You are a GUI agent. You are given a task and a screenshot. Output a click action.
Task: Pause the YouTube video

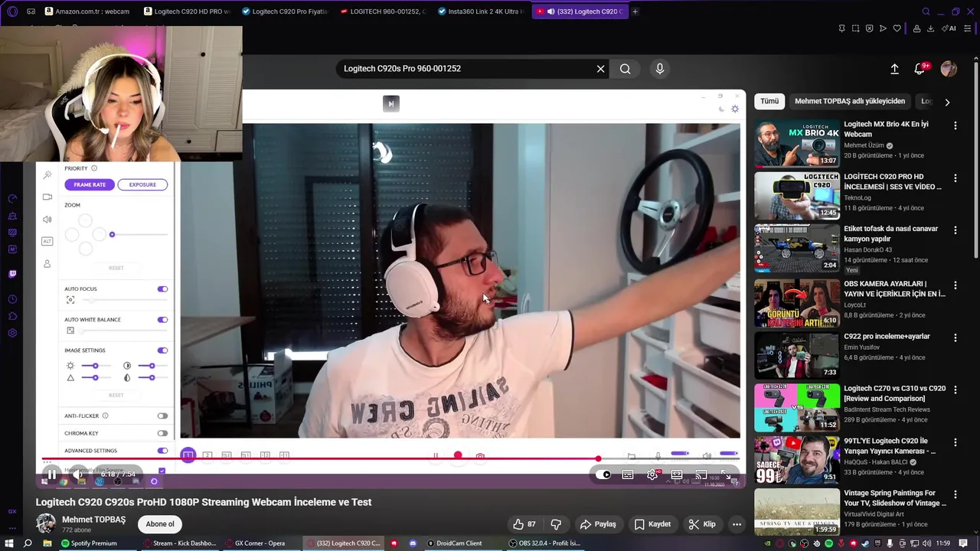click(51, 474)
